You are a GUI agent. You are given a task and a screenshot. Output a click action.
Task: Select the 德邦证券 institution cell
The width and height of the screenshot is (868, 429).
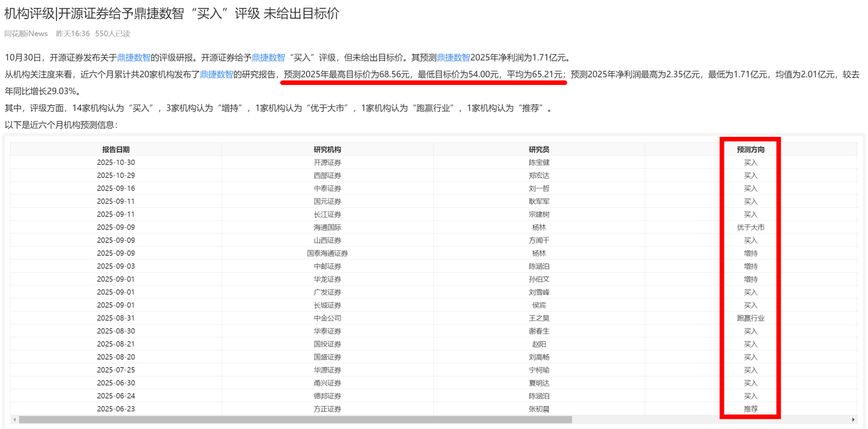point(328,395)
